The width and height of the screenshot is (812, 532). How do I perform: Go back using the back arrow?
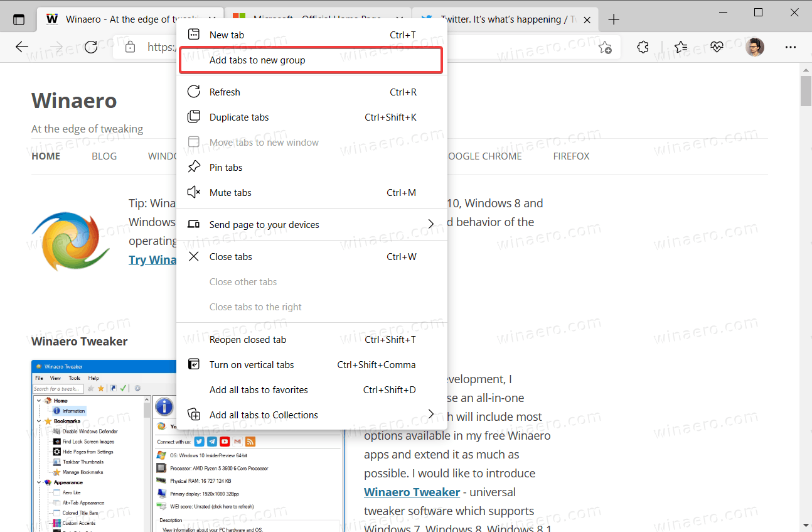(22, 47)
